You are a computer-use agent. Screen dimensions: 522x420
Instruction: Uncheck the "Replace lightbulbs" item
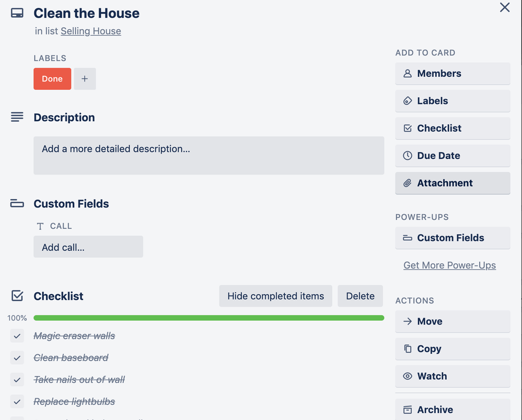pyautogui.click(x=17, y=401)
